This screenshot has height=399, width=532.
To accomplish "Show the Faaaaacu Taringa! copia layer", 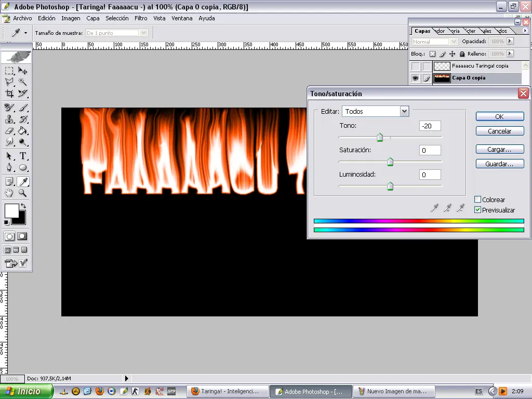I will 415,66.
